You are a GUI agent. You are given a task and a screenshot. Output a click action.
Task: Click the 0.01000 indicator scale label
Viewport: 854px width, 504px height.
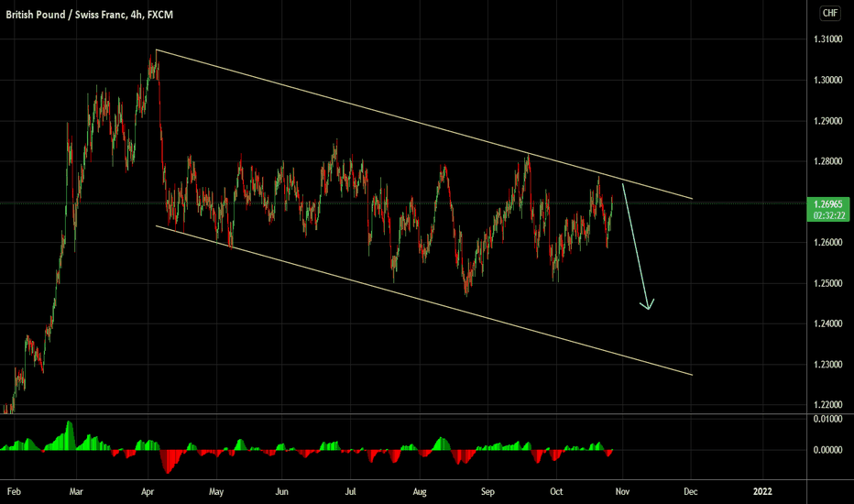tap(827, 419)
